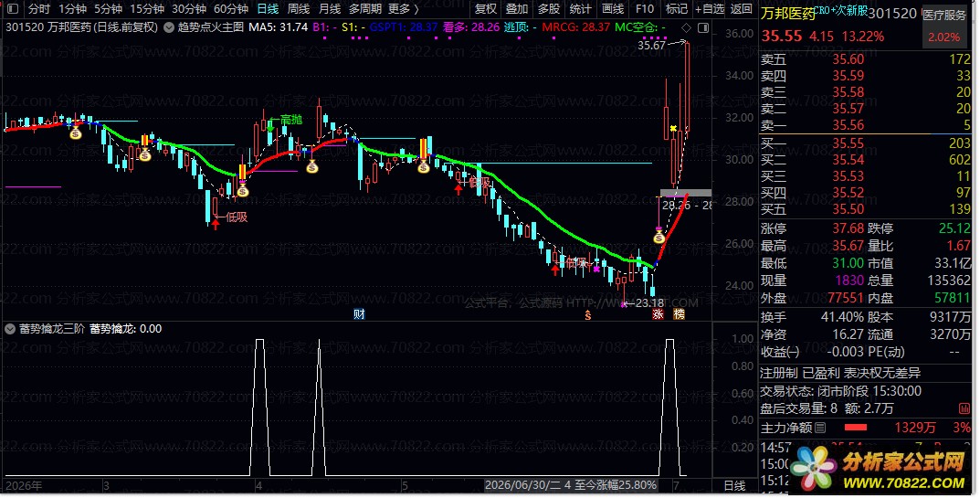Screen dimensions: 980x498
Task: Click the red 主力净额 flow bar
Action: tap(856, 428)
